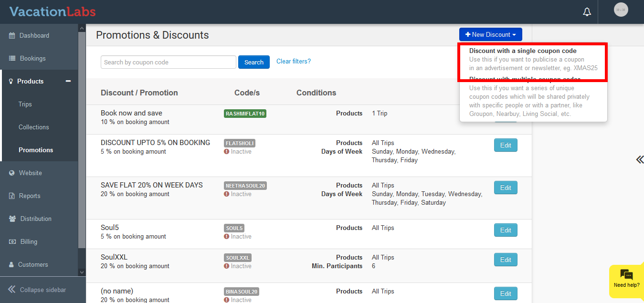Expand side panel with double chevron
Screen dimensions: 644x303
pyautogui.click(x=639, y=160)
